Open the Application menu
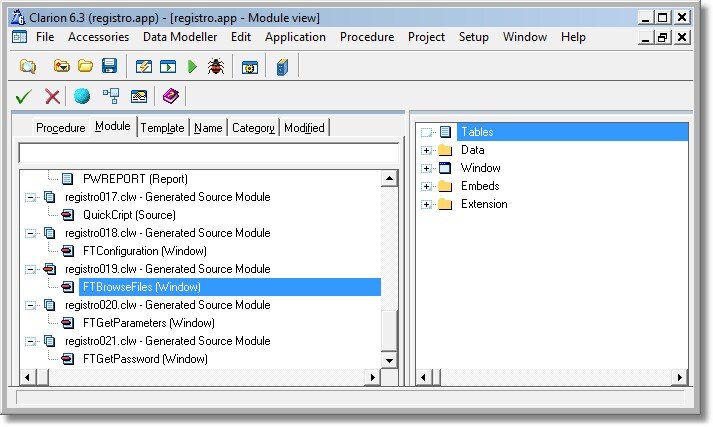This screenshot has width=713, height=427. tap(296, 37)
